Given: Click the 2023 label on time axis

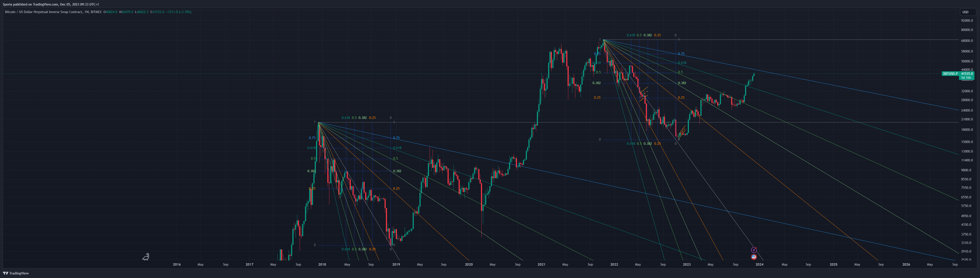Looking at the screenshot, I should click(x=687, y=264).
